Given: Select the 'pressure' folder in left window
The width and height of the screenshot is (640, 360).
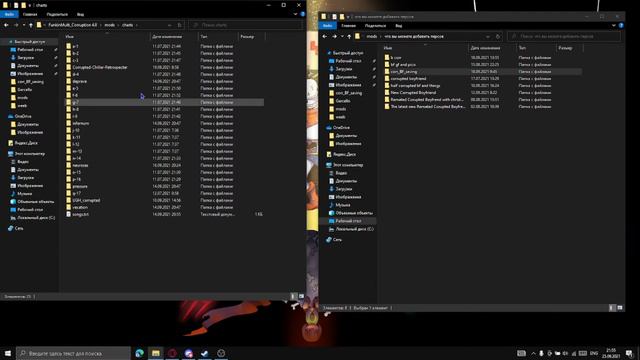Looking at the screenshot, I should [x=80, y=186].
